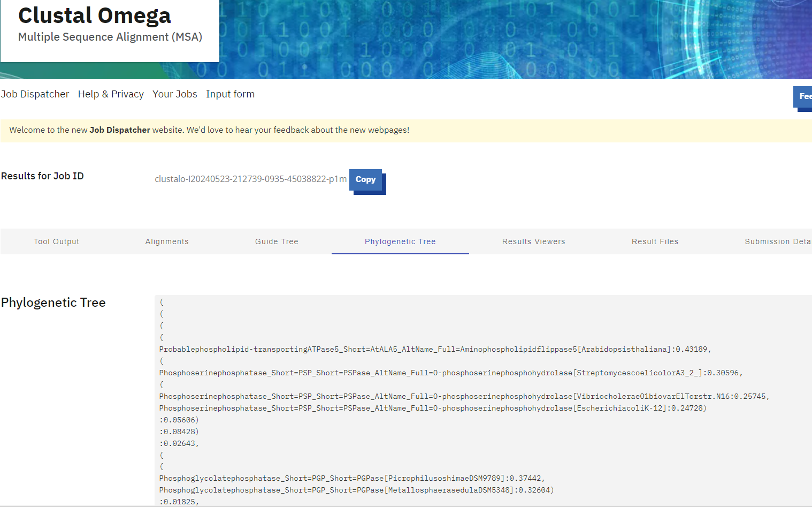
Task: Open the Results Viewers tab
Action: pos(534,241)
